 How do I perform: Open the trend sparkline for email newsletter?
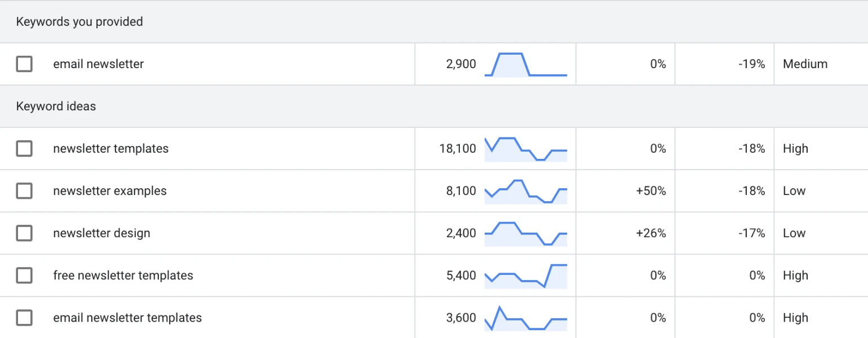(x=525, y=64)
